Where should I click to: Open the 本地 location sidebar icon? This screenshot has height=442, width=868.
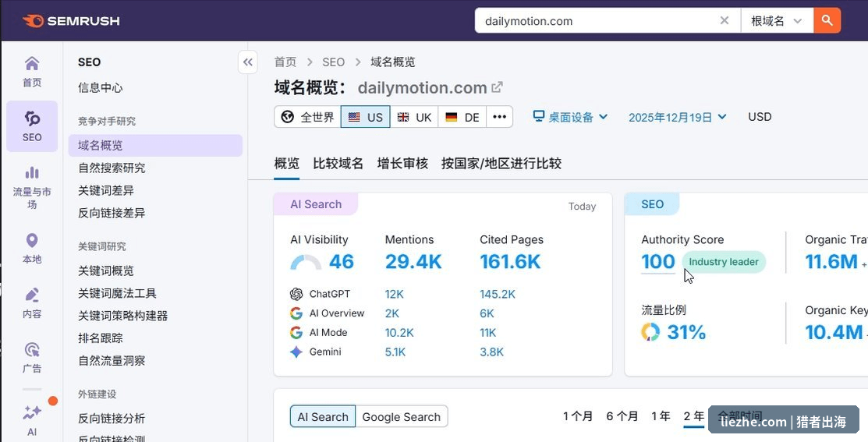pos(32,249)
